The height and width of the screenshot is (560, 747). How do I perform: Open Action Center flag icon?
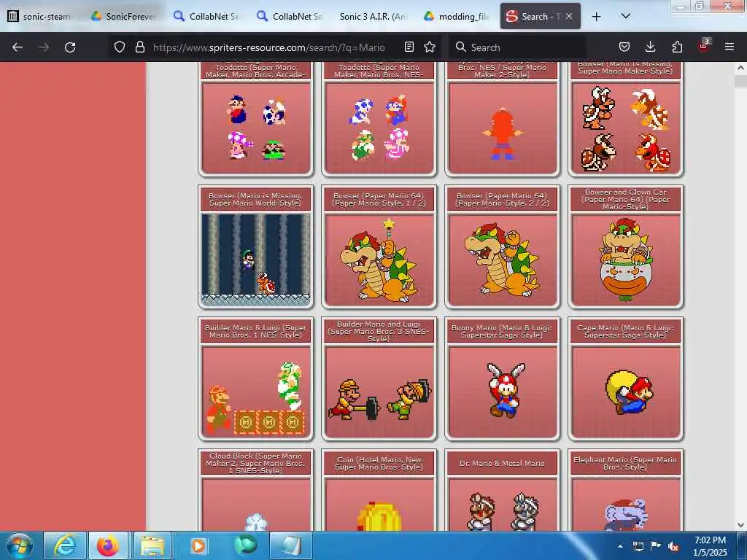[x=656, y=546]
